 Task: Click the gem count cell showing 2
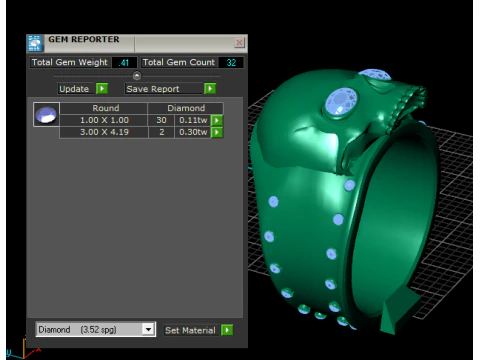[x=161, y=132]
